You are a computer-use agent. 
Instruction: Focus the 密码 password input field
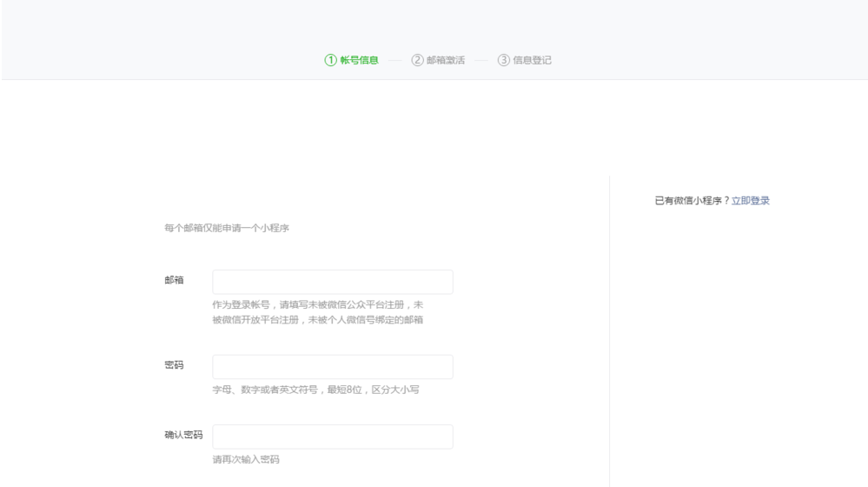coord(333,367)
